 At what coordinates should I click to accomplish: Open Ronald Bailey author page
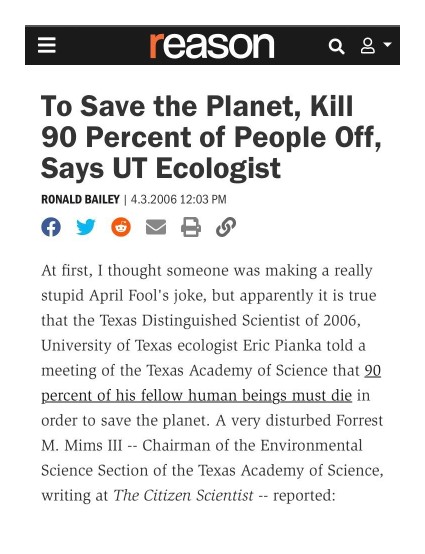pyautogui.click(x=80, y=199)
